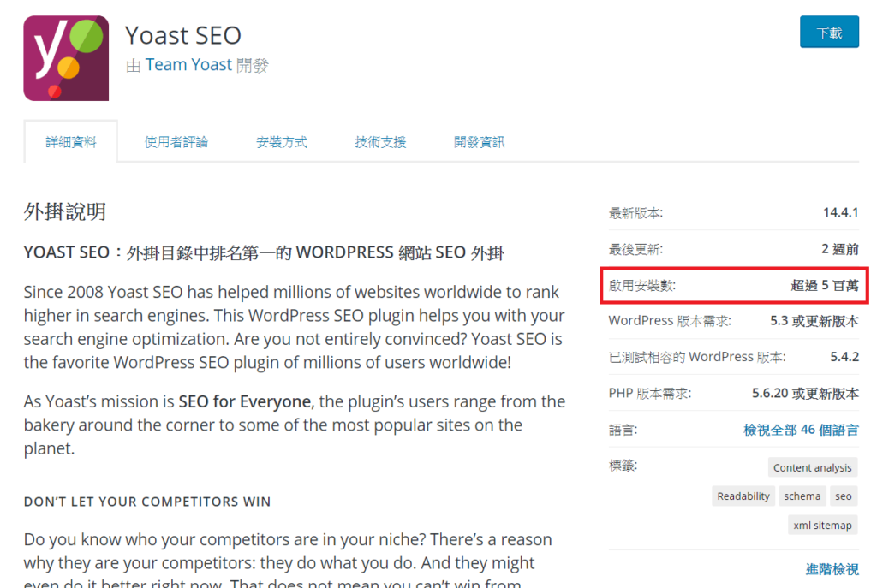Viewport: 877px width, 588px height.
Task: Click the DON'T LET YOUR COMPETITORS WIN heading
Action: (x=147, y=502)
